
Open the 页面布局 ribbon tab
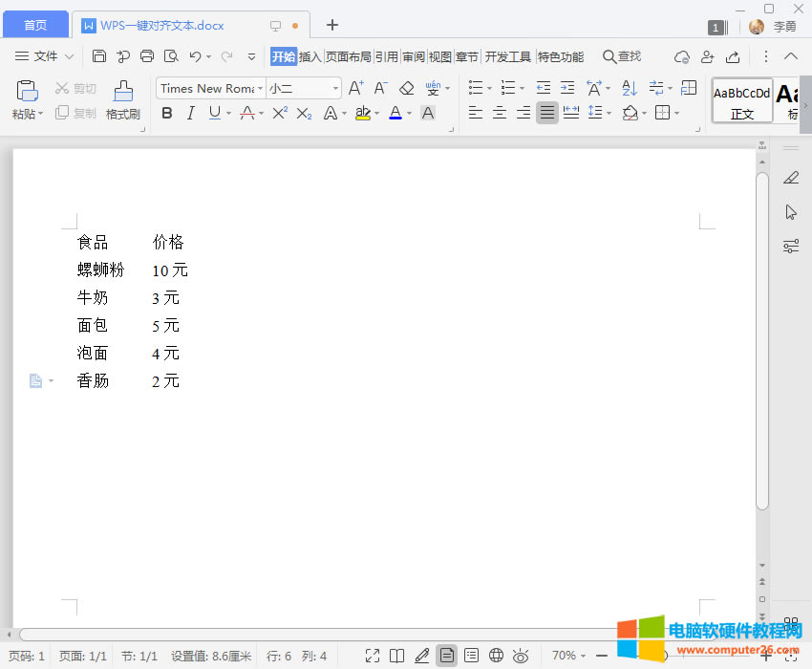pos(348,56)
